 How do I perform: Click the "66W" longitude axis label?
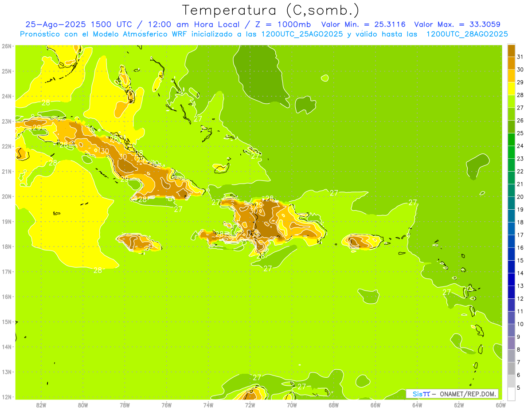point(376,405)
